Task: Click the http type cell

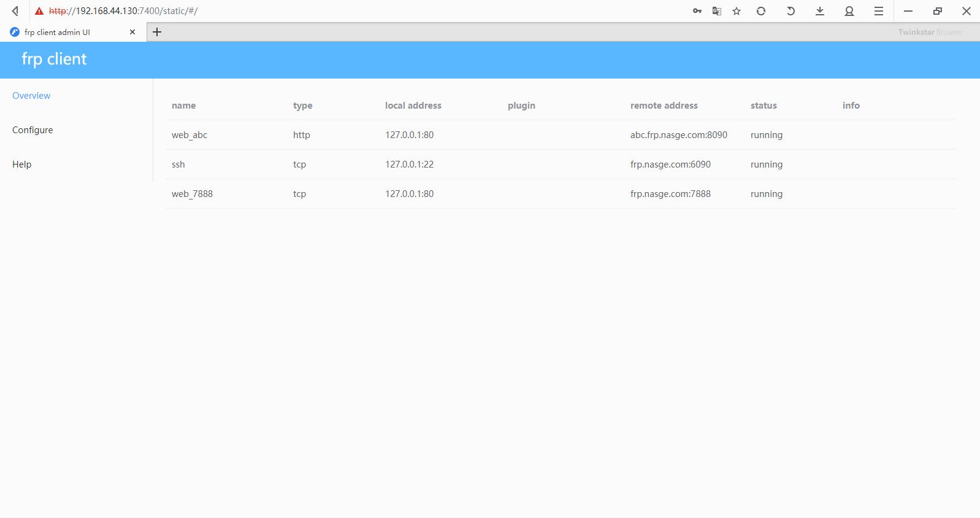Action: [301, 135]
